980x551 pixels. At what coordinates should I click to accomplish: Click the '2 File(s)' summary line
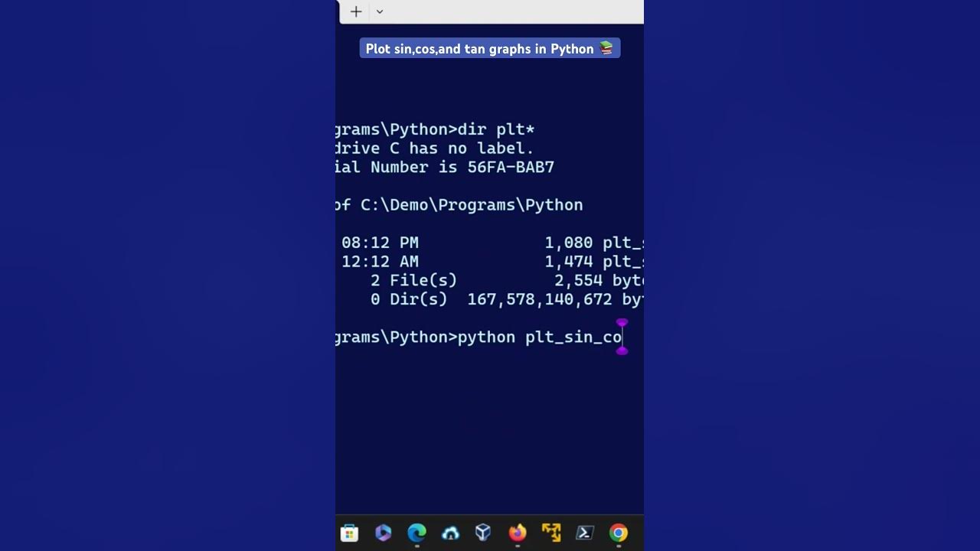506,281
